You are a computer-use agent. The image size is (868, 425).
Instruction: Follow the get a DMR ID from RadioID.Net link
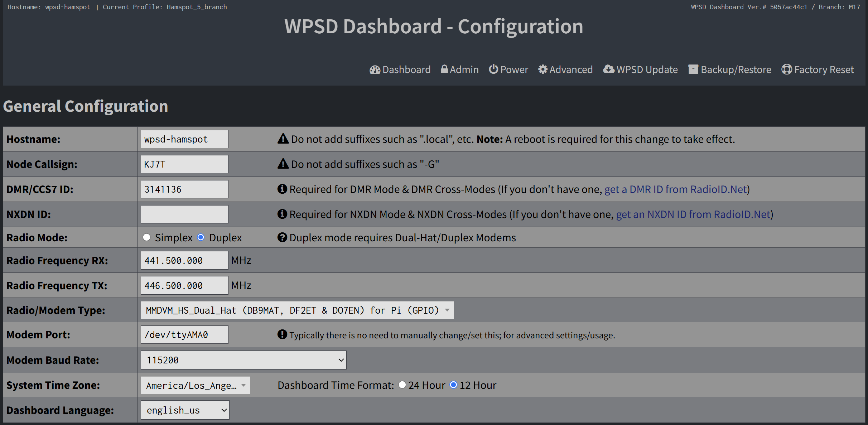[x=675, y=189]
